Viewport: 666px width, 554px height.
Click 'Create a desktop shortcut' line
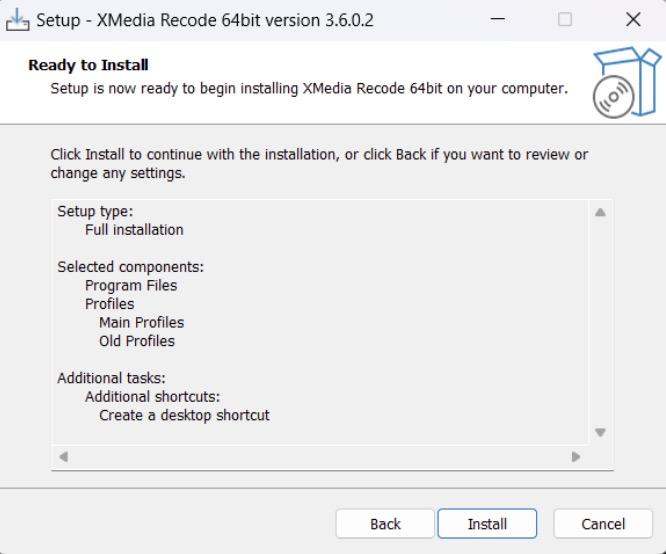pos(184,415)
